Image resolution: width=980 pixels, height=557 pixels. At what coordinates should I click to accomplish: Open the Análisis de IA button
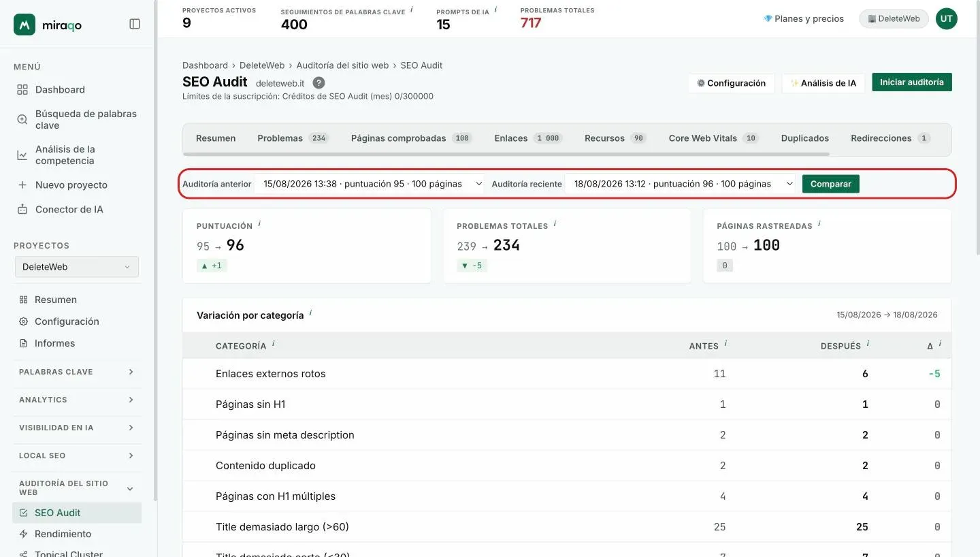coord(823,83)
